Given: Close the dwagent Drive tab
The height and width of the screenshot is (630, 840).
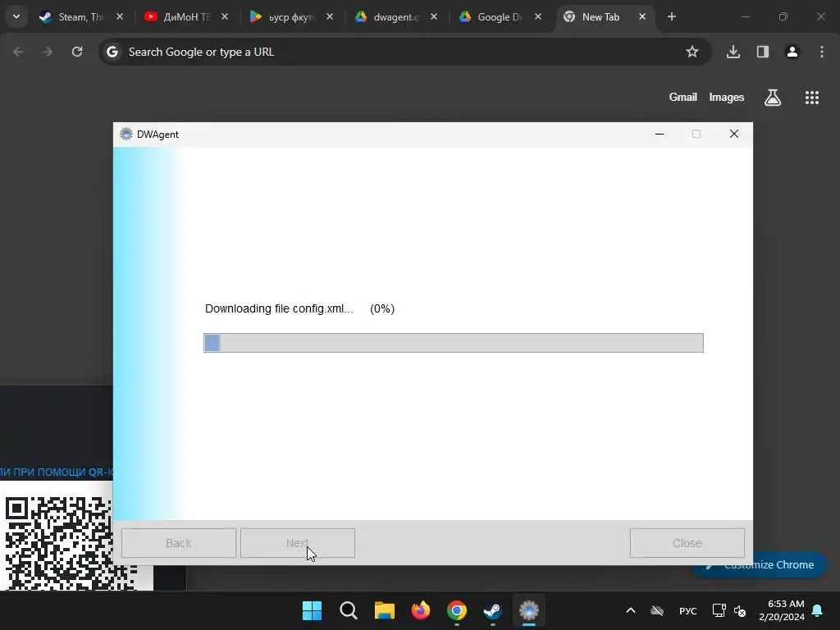Looking at the screenshot, I should [434, 16].
